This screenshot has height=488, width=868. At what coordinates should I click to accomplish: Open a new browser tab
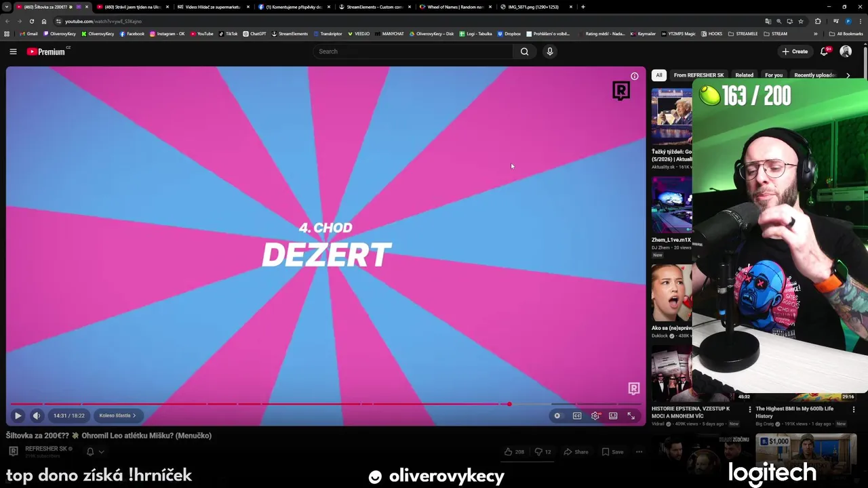[x=583, y=7]
